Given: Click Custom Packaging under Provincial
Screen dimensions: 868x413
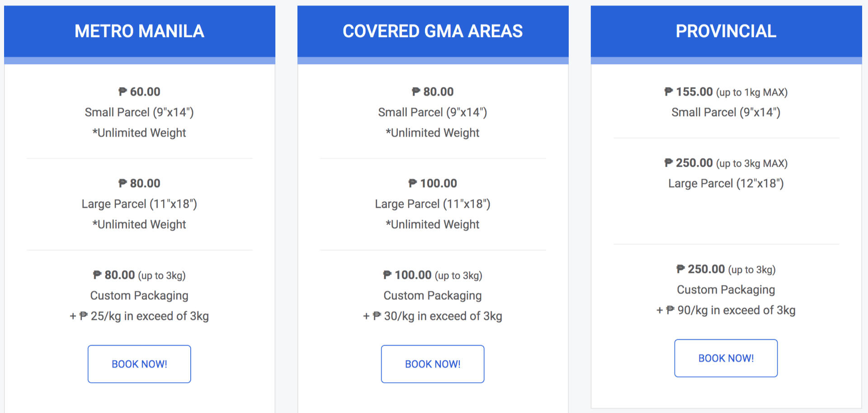Looking at the screenshot, I should 726,290.
